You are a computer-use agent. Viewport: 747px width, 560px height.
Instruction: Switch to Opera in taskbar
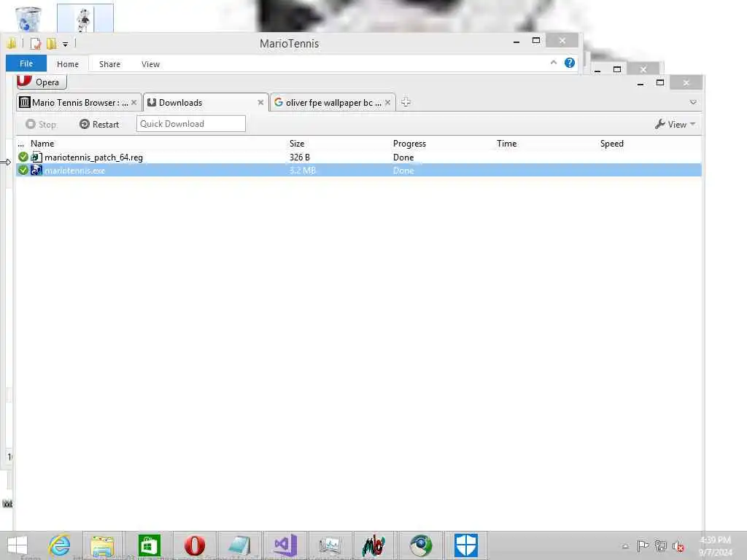pyautogui.click(x=194, y=545)
